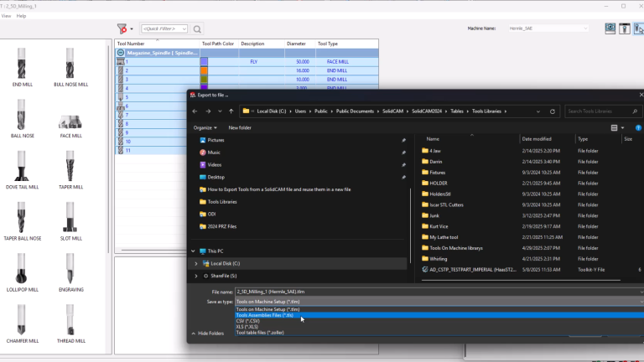Refresh the Tools Libraries folder view
This screenshot has height=362, width=644.
[x=553, y=111]
